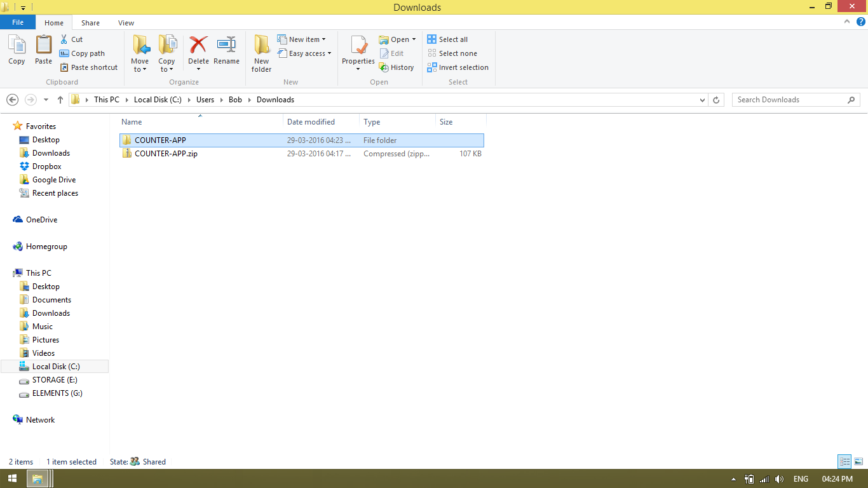The width and height of the screenshot is (868, 488).
Task: Open the Easy access dropdown
Action: [304, 53]
